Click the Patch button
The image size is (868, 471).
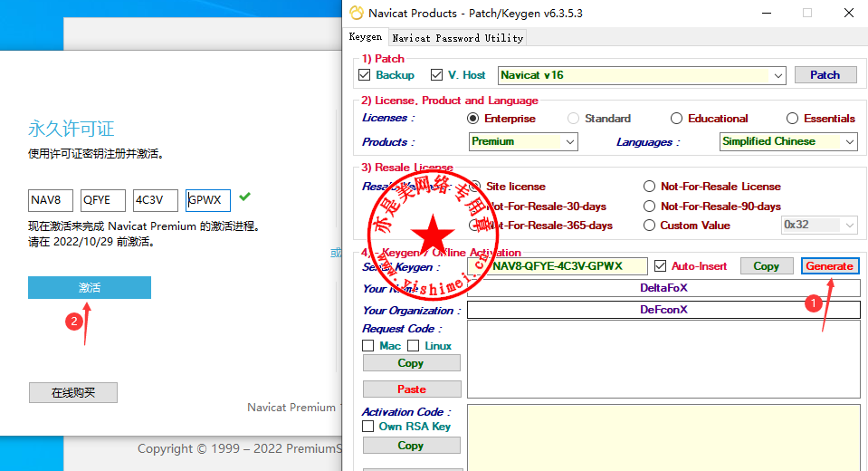coord(825,75)
